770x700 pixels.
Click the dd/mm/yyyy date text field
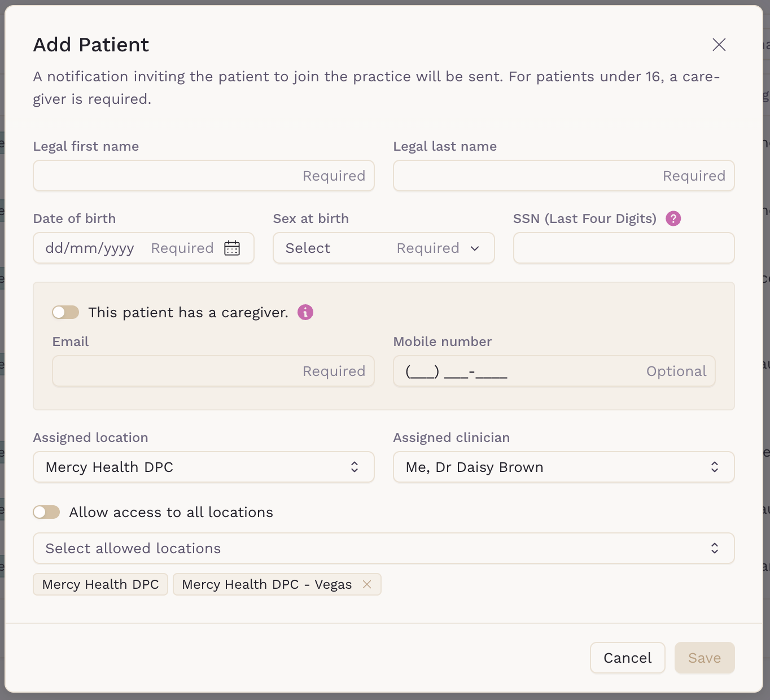coord(90,248)
